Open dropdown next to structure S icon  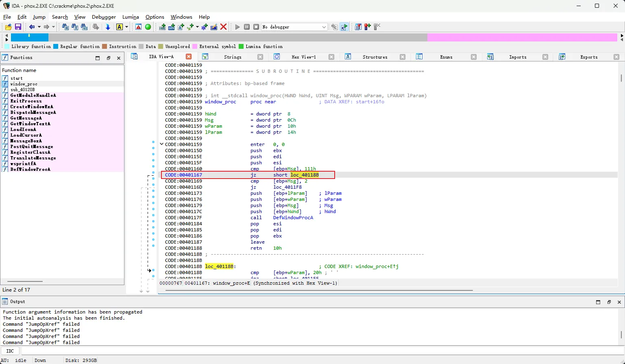[197, 27]
